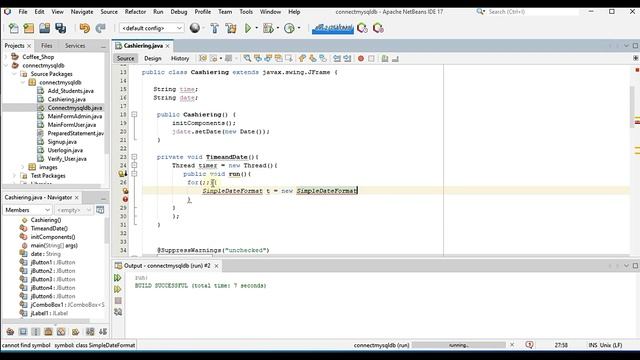Open the default config dropdown
The image size is (640, 360).
click(x=151, y=28)
